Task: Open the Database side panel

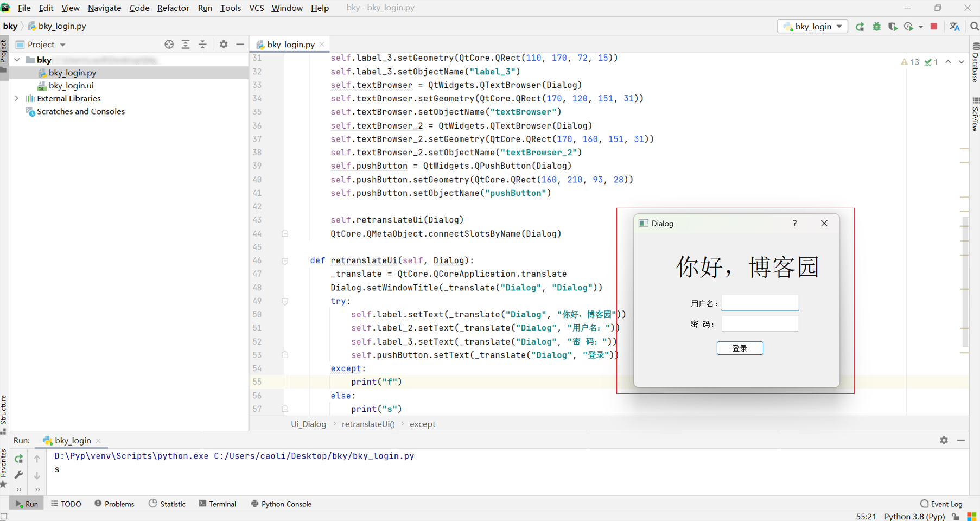Action: 975,62
